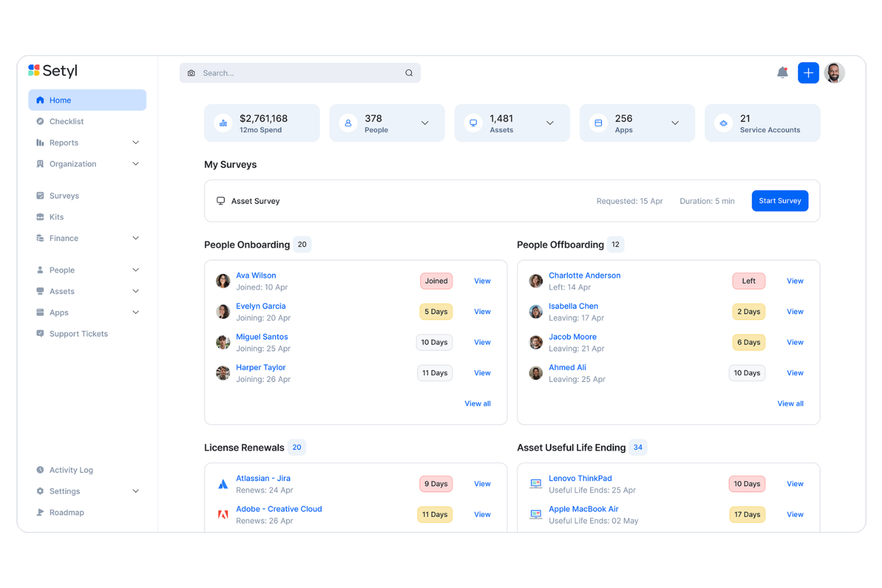
Task: Click View all under People Onboarding
Action: pos(477,403)
